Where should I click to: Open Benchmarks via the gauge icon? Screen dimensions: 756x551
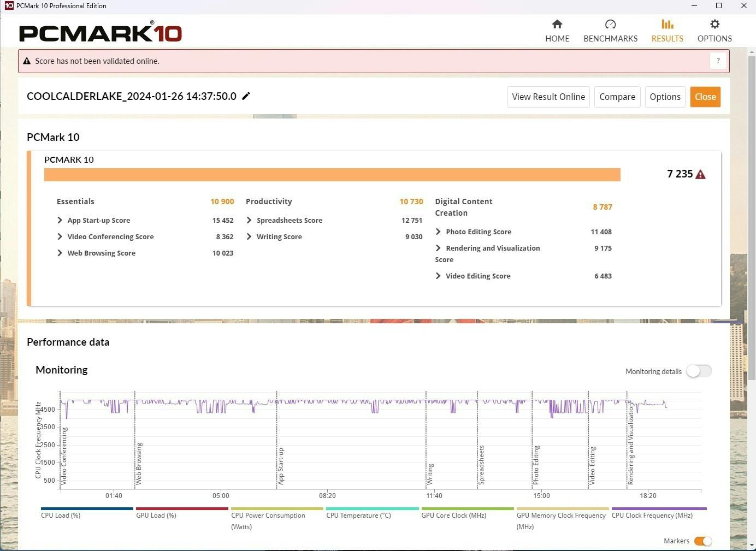(610, 25)
